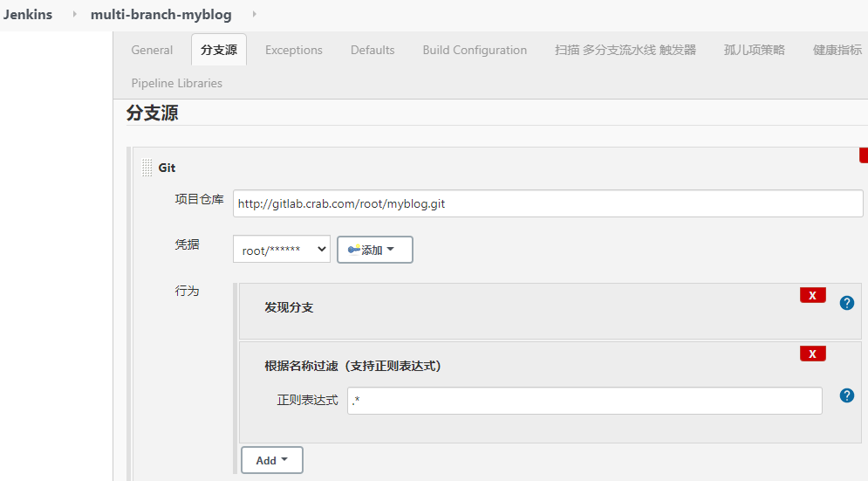Click breadcrumb arrow after multi-branch-myblog
Image resolution: width=868 pixels, height=481 pixels.
[x=254, y=15]
